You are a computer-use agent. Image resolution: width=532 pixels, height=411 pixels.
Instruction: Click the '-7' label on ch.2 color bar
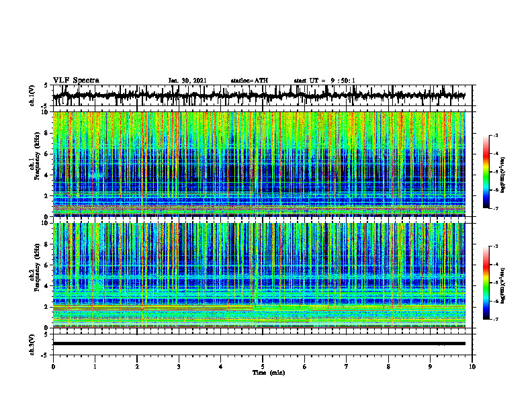tap(496, 319)
